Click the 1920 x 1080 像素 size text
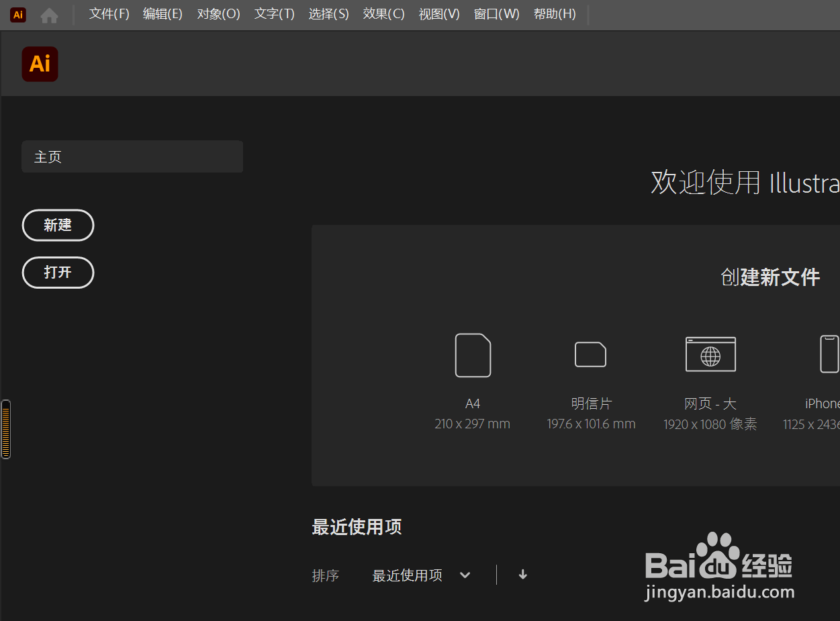The height and width of the screenshot is (621, 840). click(x=710, y=424)
